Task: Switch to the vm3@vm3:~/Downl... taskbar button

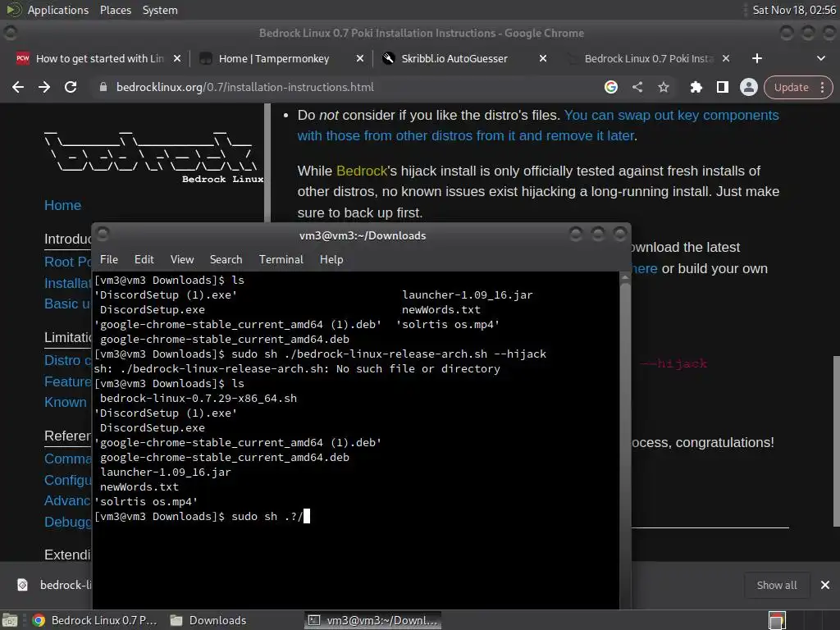Action: (x=373, y=620)
